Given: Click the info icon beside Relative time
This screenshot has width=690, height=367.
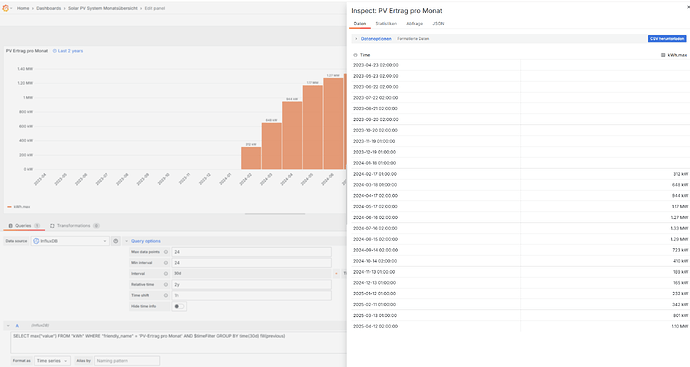Looking at the screenshot, I should (166, 285).
